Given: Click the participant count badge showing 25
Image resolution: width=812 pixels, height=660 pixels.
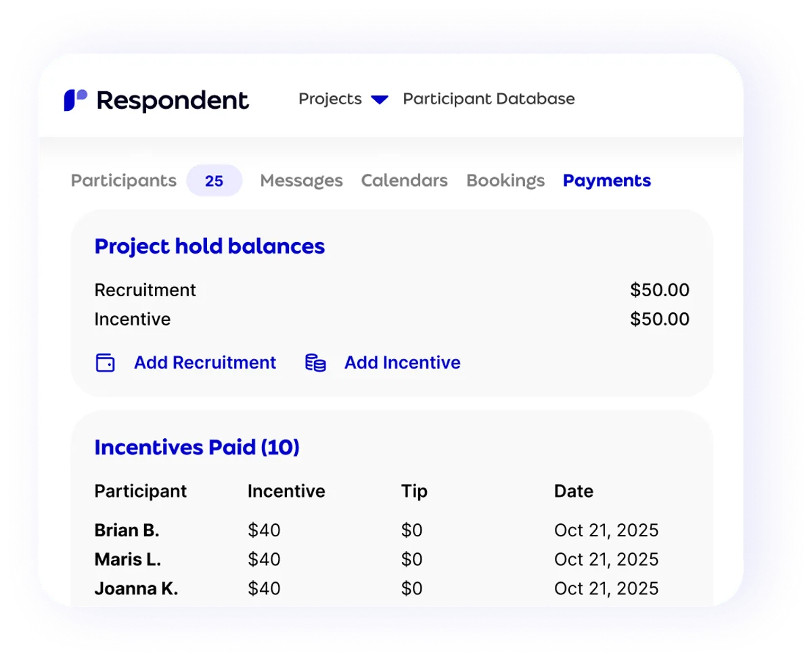Looking at the screenshot, I should [215, 181].
